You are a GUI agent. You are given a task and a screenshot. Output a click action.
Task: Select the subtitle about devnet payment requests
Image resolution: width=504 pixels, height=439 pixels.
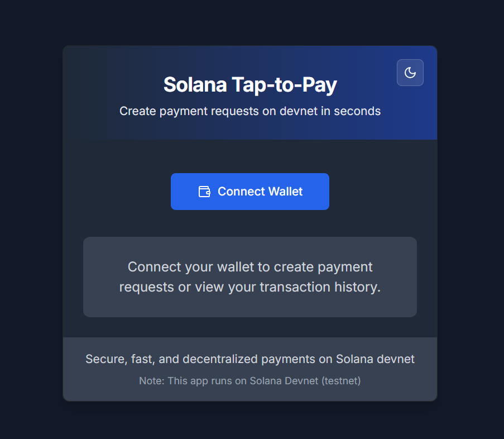point(249,111)
